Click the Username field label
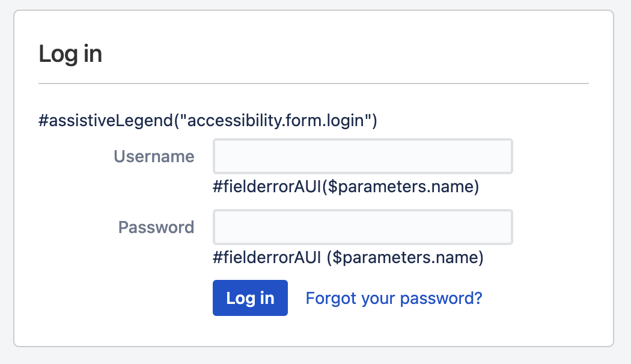Viewport: 631px width, 364px height. (154, 157)
